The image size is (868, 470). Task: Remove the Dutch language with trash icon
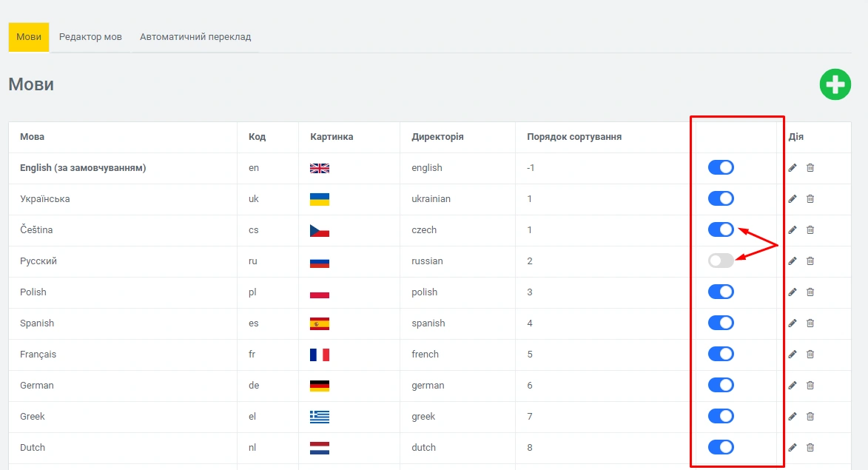[x=810, y=448]
